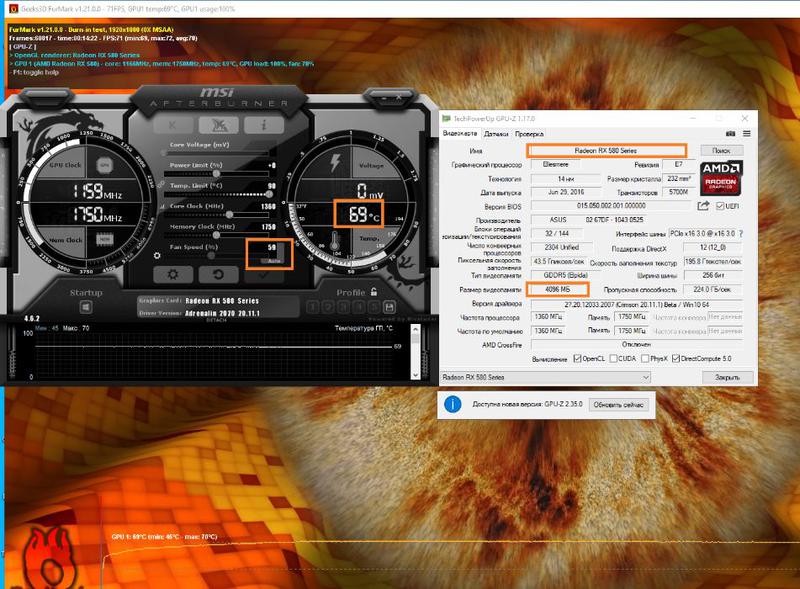The image size is (800, 589).
Task: Reset settings with the circular arrow icon
Action: (217, 274)
